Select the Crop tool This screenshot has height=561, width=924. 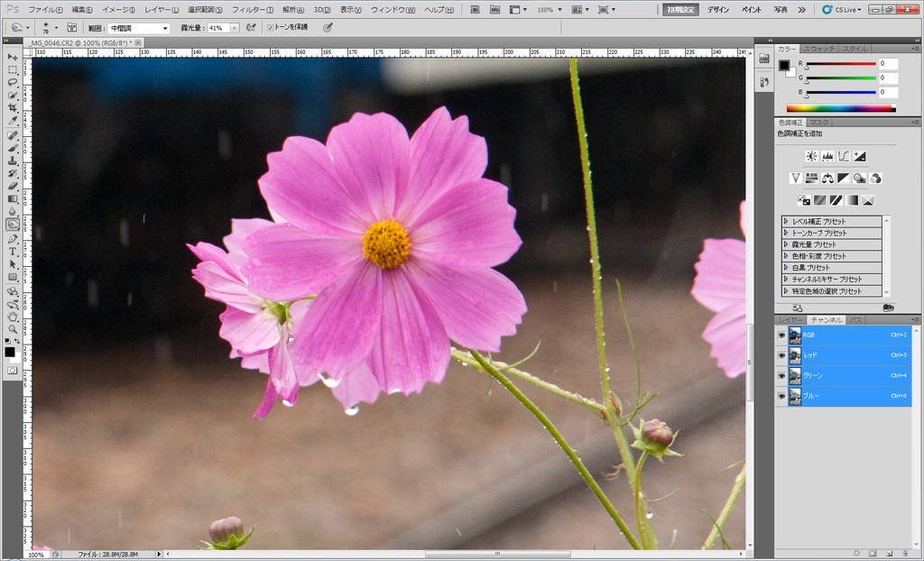pos(13,108)
